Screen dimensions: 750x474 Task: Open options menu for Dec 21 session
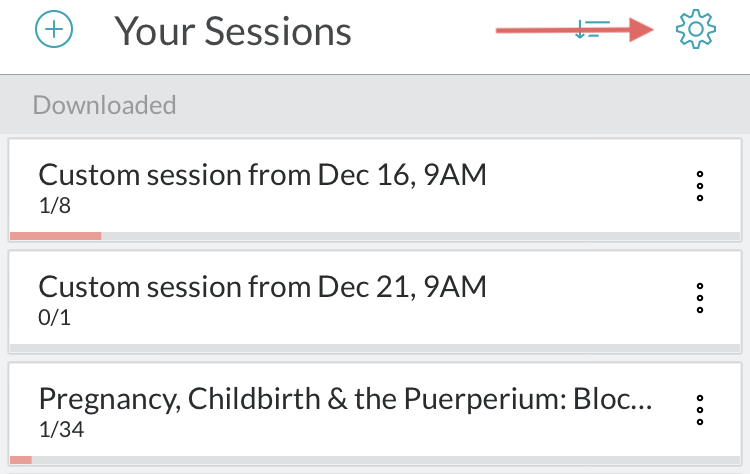(700, 298)
